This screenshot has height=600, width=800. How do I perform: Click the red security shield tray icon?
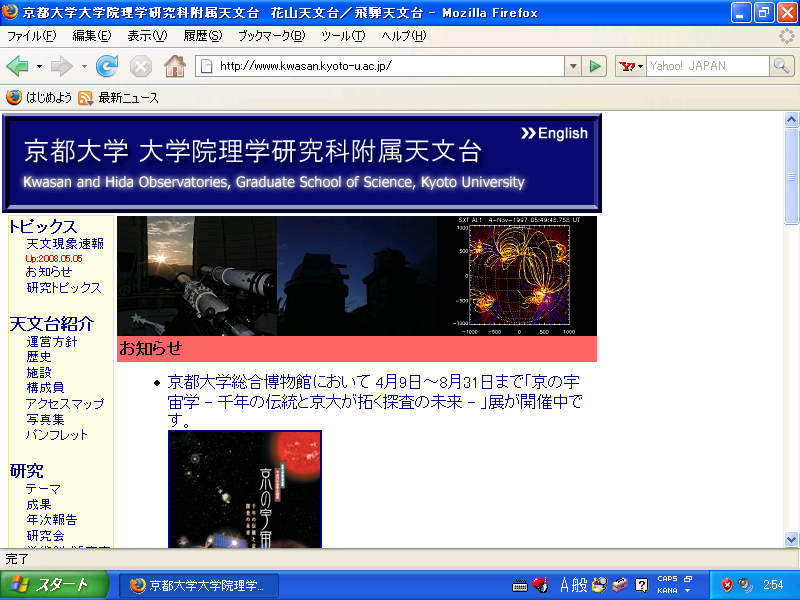point(727,585)
